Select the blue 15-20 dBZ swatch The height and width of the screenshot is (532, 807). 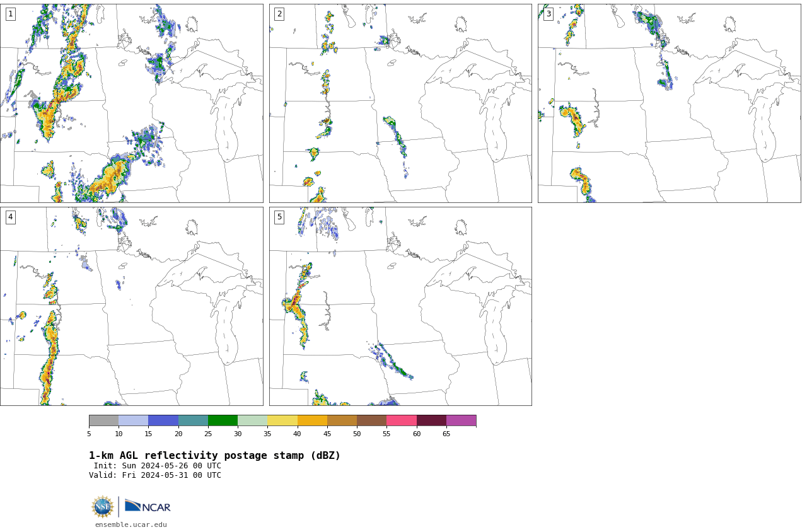coord(163,420)
